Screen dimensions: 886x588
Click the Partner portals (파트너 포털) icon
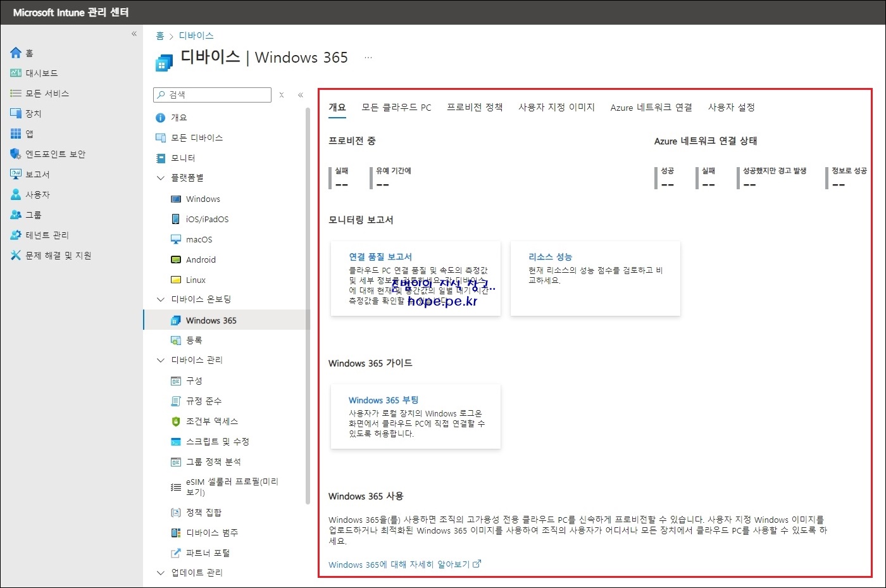(176, 553)
